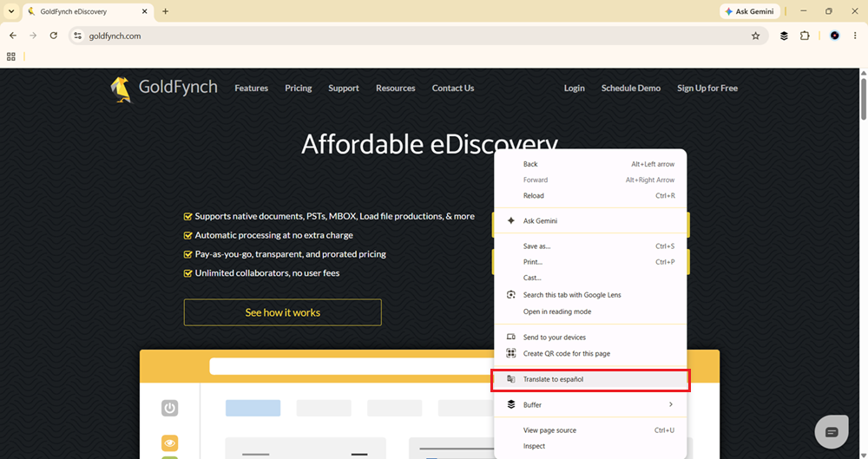The width and height of the screenshot is (868, 459).
Task: Select Search this tab with Google Lens
Action: tap(590, 294)
